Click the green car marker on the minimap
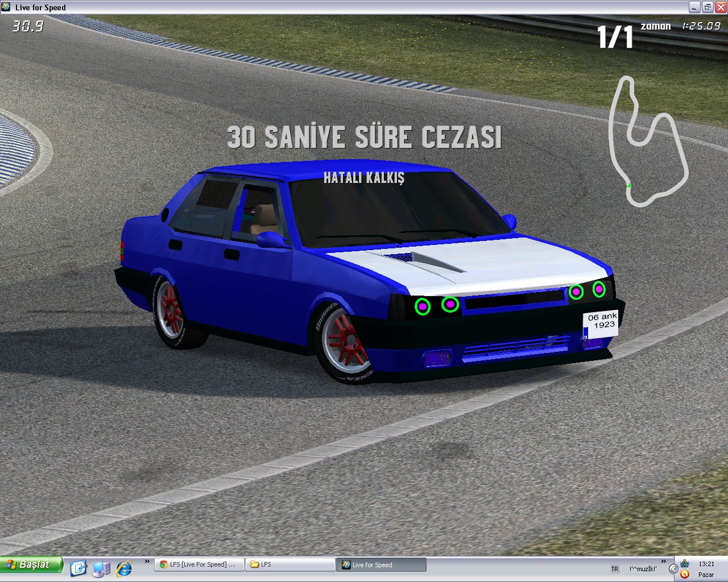The image size is (728, 582). tap(629, 186)
